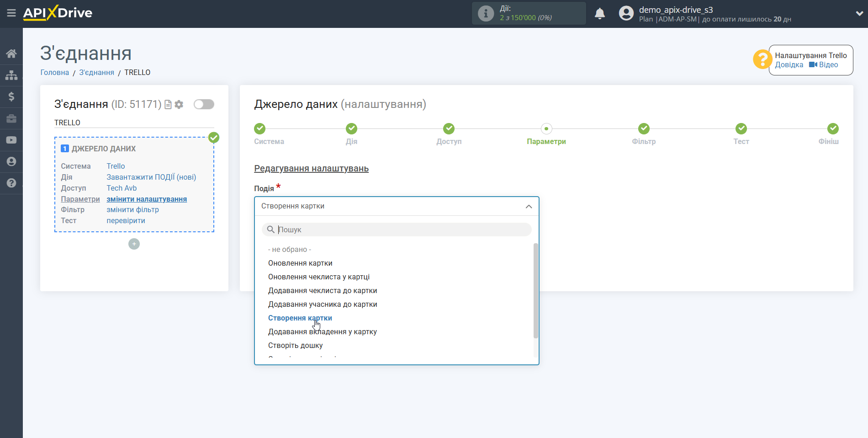The height and width of the screenshot is (438, 868).
Task: Open the connection notes document icon
Action: click(x=168, y=105)
